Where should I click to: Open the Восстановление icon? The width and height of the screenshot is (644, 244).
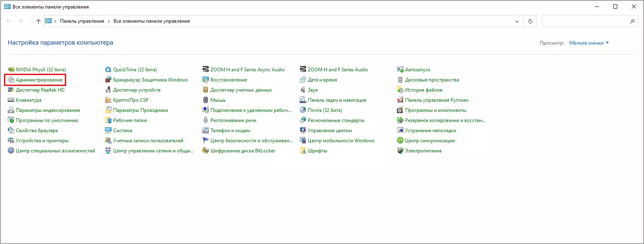pos(206,80)
